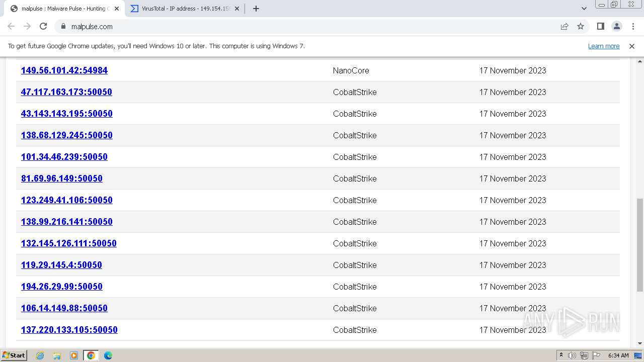Open the volume speaker tray icon
The width and height of the screenshot is (644, 362).
[572, 355]
